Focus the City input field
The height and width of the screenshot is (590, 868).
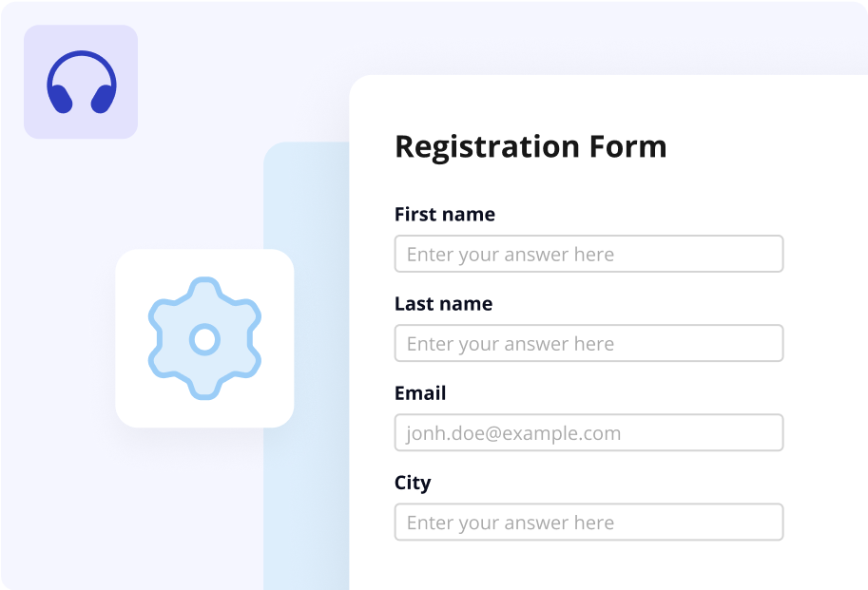click(x=588, y=522)
